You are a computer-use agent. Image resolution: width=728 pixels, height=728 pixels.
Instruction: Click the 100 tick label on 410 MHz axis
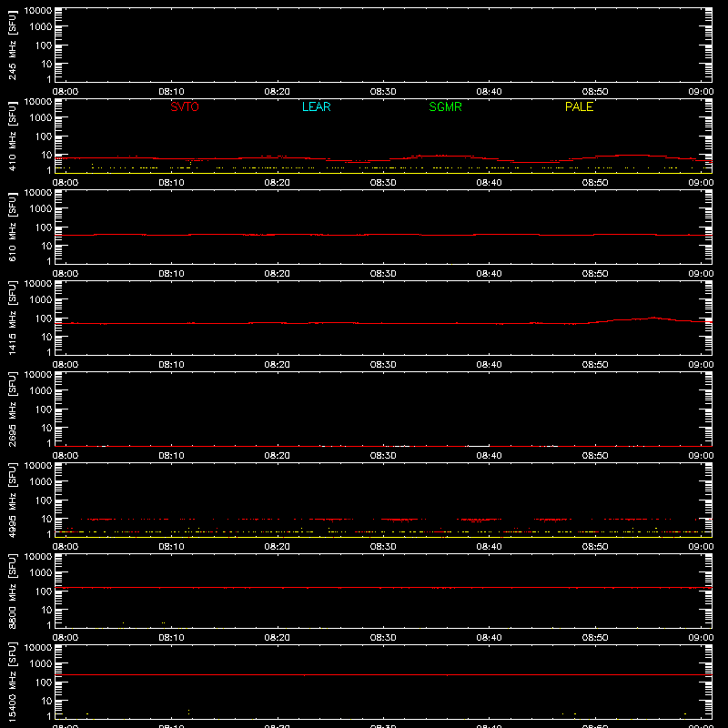click(x=44, y=136)
